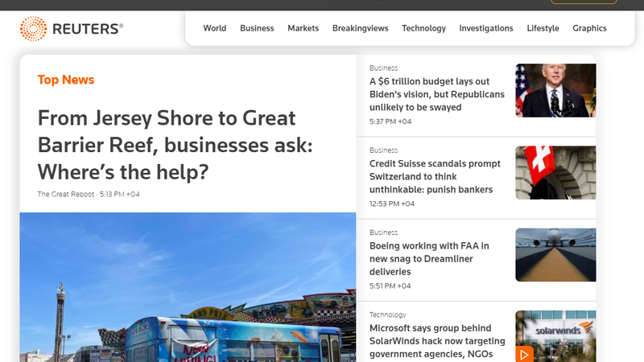This screenshot has width=644, height=362.
Task: Click the Top News heading
Action: pyautogui.click(x=66, y=80)
